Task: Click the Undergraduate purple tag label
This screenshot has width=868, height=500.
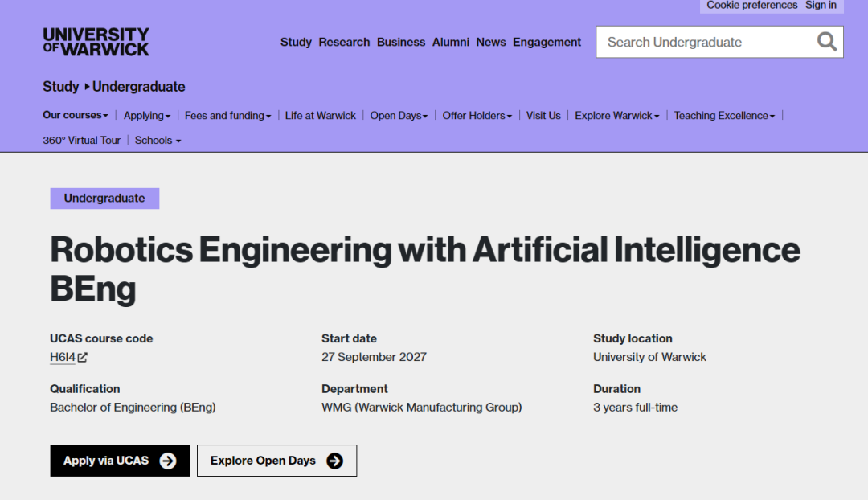Action: tap(104, 199)
